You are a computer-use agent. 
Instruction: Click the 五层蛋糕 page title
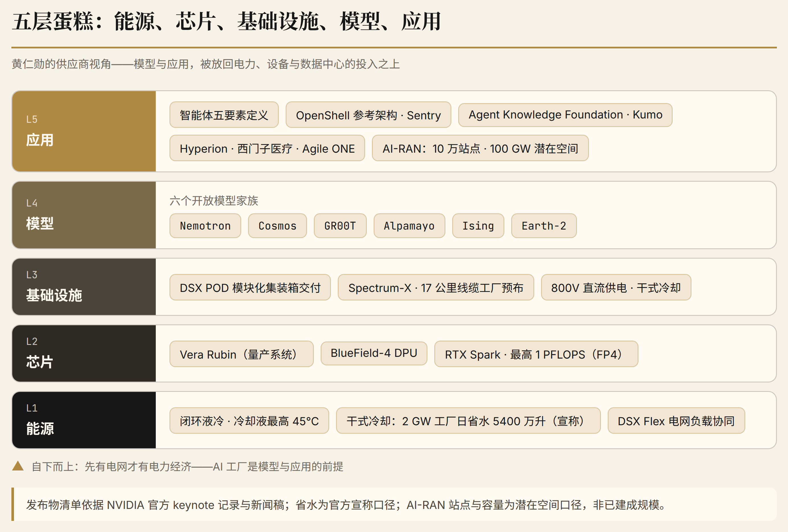tap(226, 21)
